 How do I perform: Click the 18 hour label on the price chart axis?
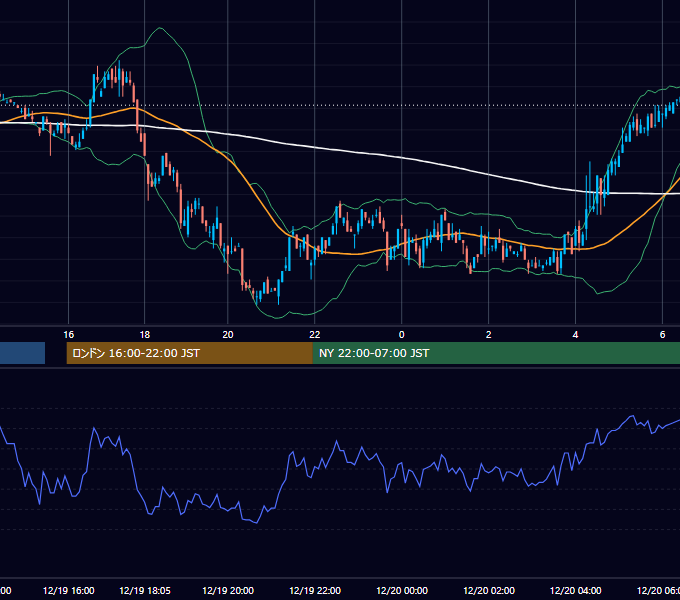coord(144,335)
